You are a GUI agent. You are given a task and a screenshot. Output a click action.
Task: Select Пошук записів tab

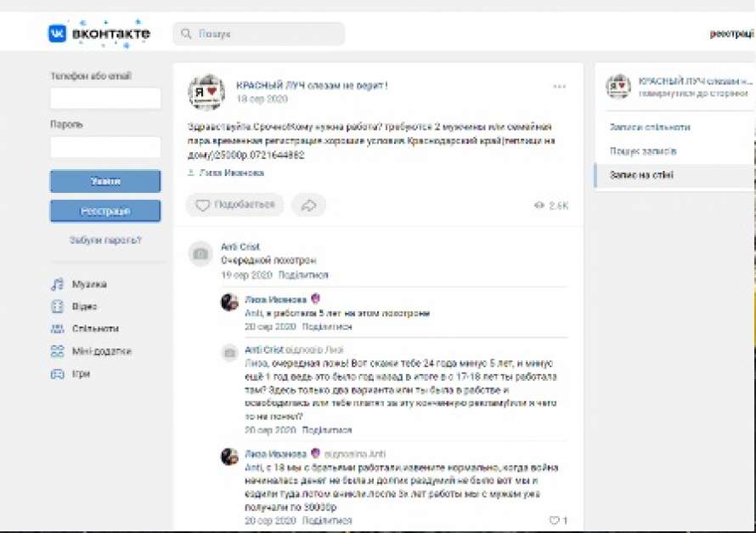tap(643, 151)
